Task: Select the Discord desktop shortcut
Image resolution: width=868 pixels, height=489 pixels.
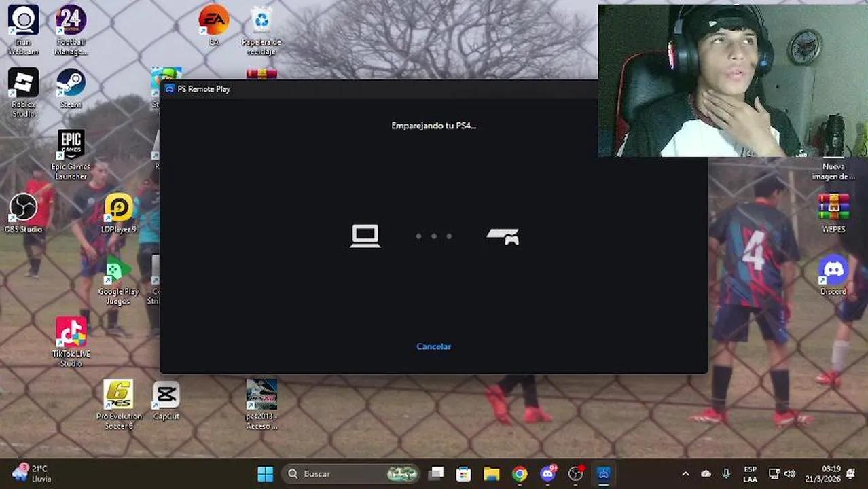Action: (x=833, y=276)
